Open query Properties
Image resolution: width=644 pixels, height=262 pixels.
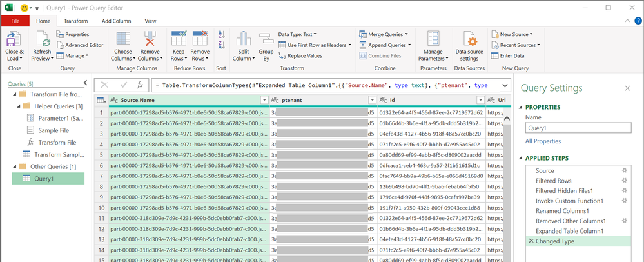pos(73,35)
